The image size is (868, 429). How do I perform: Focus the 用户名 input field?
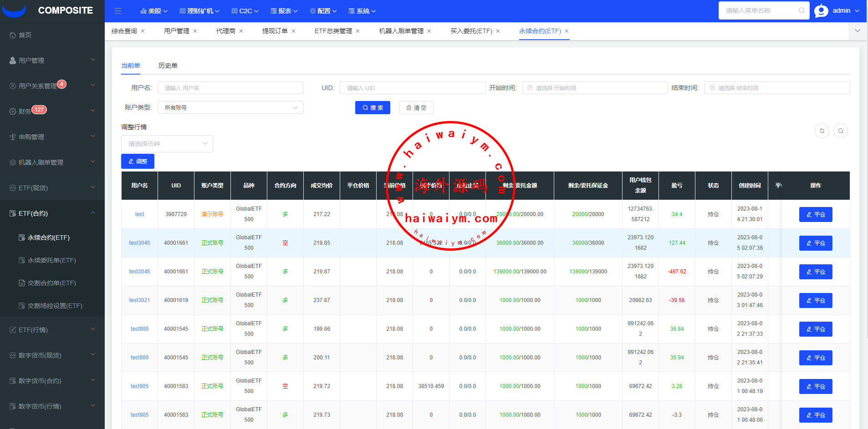(230, 88)
